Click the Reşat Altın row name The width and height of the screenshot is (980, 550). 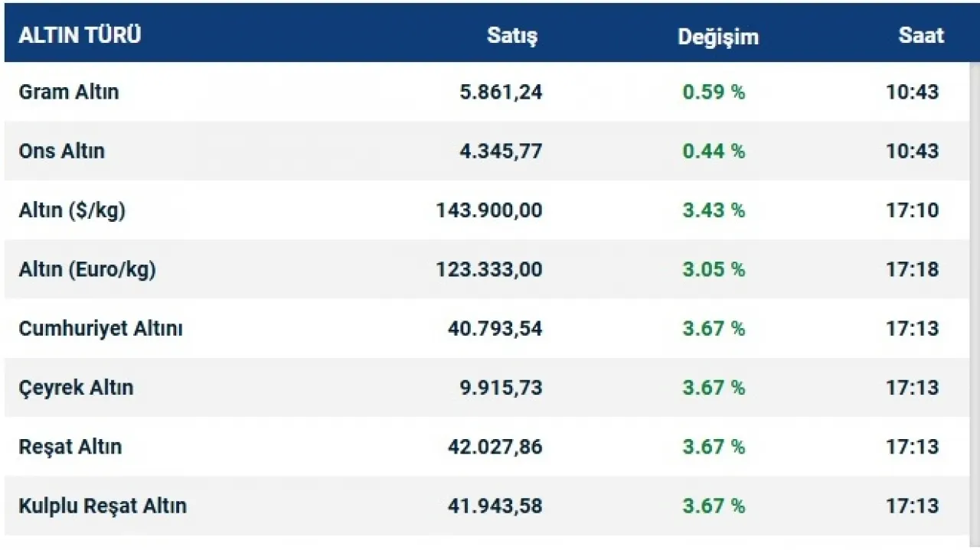70,447
